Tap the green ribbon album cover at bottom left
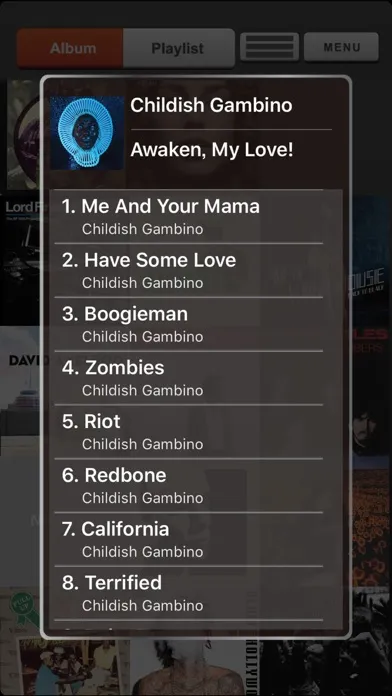The image size is (392, 696). tap(20, 610)
